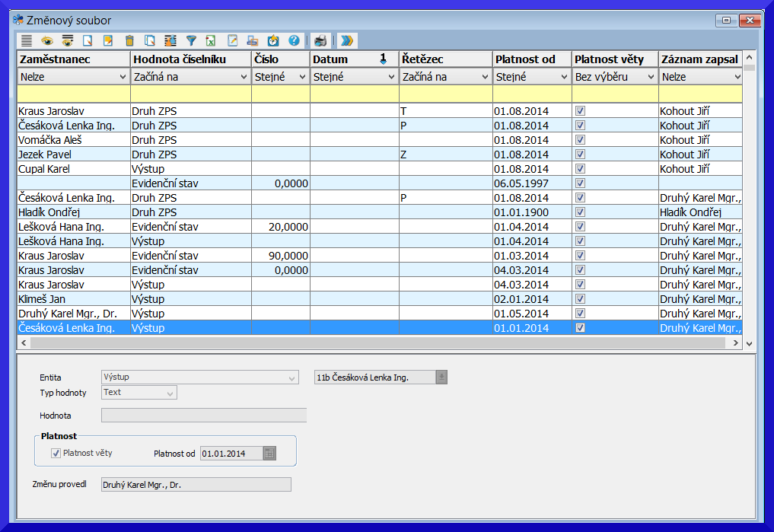Export the table with the Excel icon
Screen dimensions: 774x532
pos(212,40)
